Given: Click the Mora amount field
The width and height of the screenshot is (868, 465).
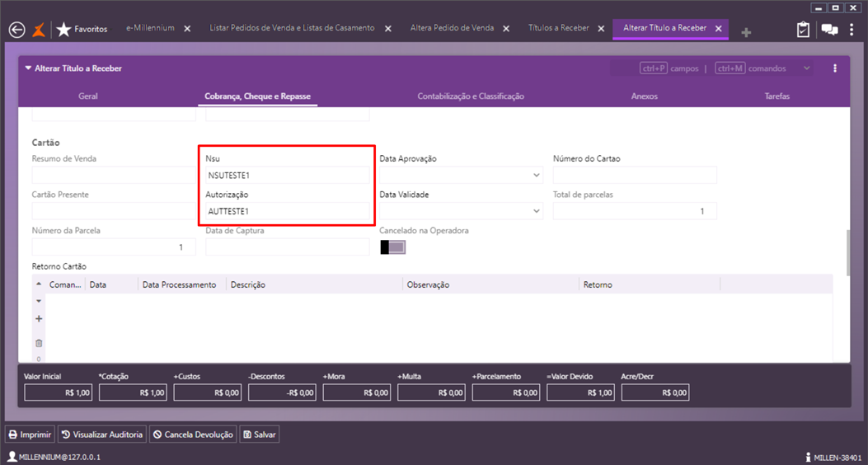Looking at the screenshot, I should (357, 392).
